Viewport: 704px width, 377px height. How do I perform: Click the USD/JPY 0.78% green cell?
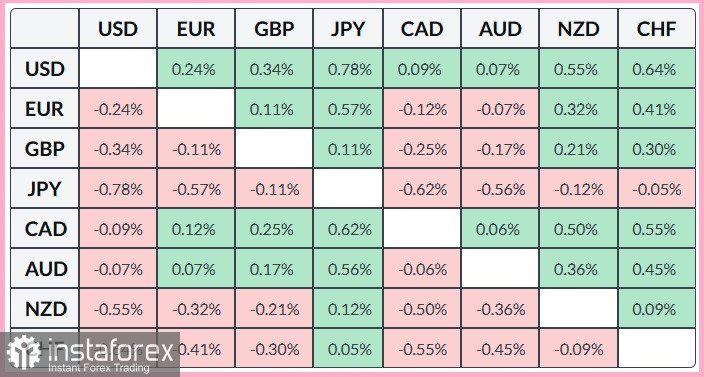(348, 69)
